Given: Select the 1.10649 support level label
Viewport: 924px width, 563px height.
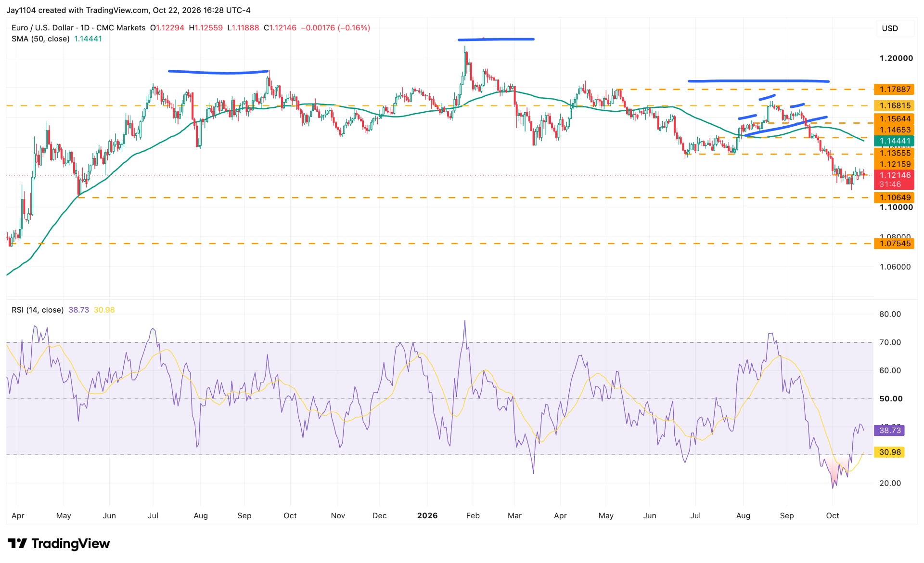Looking at the screenshot, I should click(x=894, y=197).
